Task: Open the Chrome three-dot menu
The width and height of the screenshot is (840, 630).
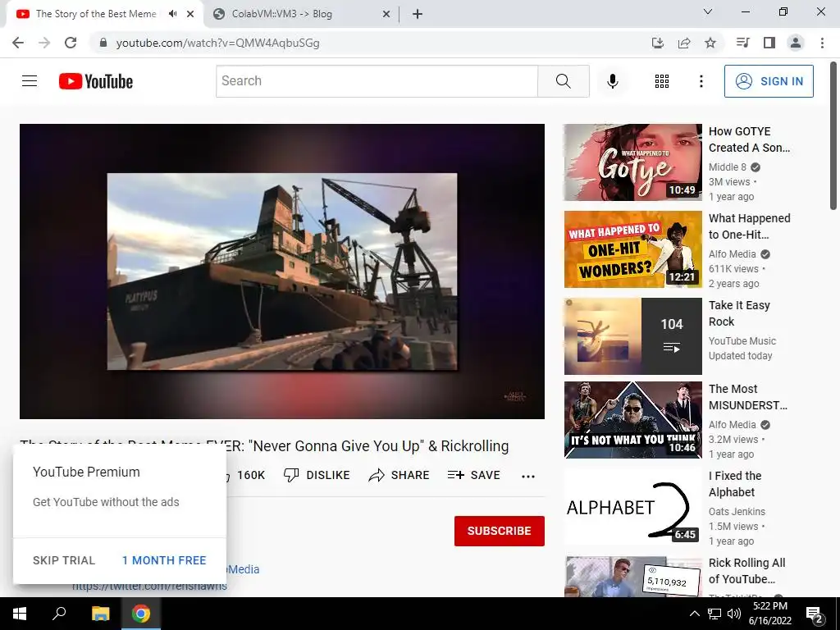Action: coord(822,43)
